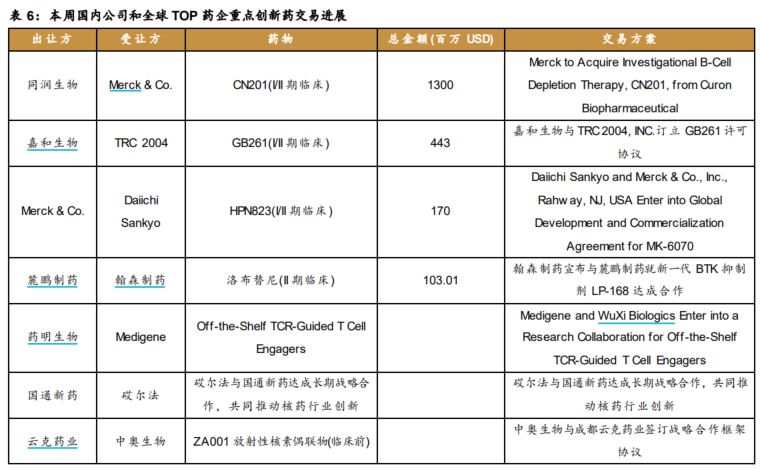Open the 药明生物 underlined link

(52, 337)
